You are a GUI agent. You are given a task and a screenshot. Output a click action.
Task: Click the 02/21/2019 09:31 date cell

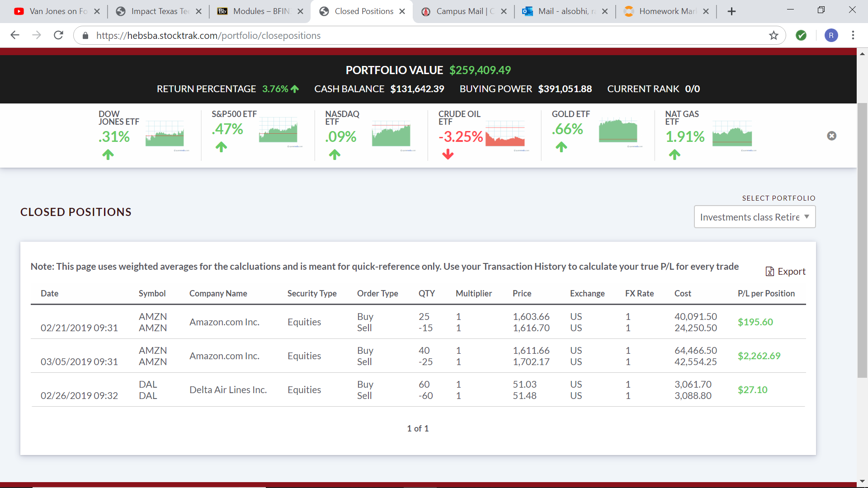(x=79, y=328)
